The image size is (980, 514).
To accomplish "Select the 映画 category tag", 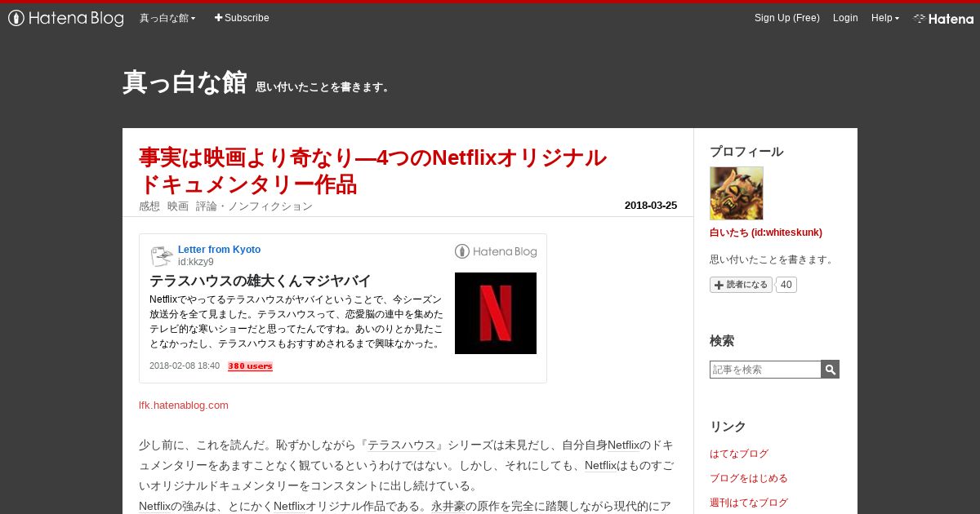I will point(178,206).
